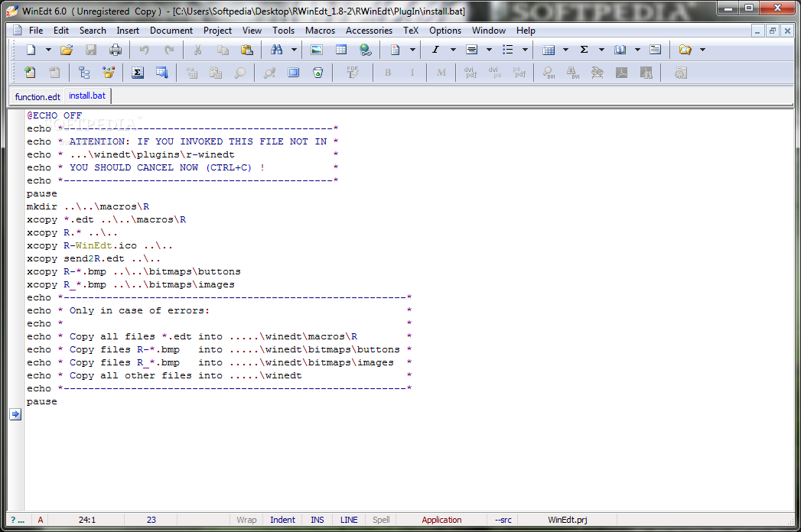The width and height of the screenshot is (801, 532).
Task: Click the Save floppy disk icon
Action: (x=91, y=50)
